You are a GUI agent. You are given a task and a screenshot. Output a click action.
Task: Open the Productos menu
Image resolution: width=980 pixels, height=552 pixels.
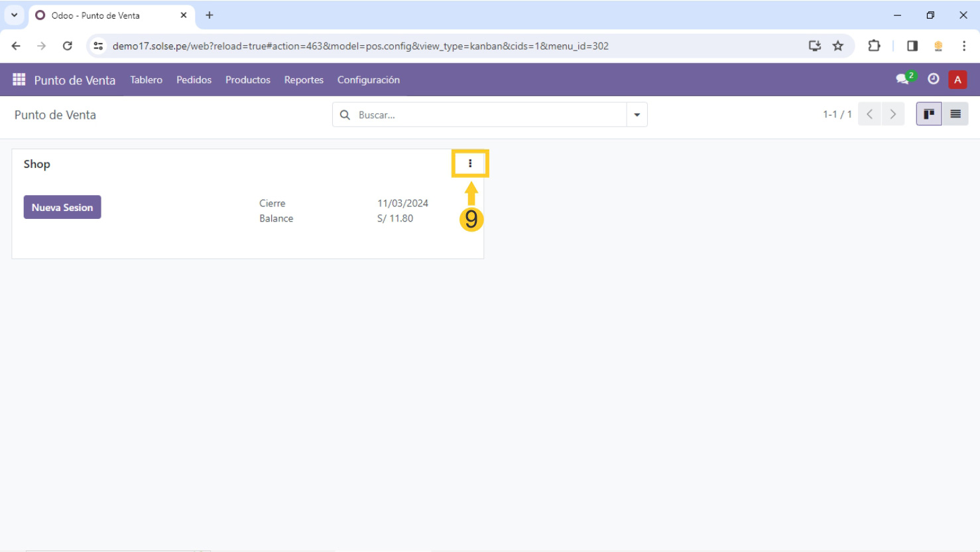[x=247, y=80]
